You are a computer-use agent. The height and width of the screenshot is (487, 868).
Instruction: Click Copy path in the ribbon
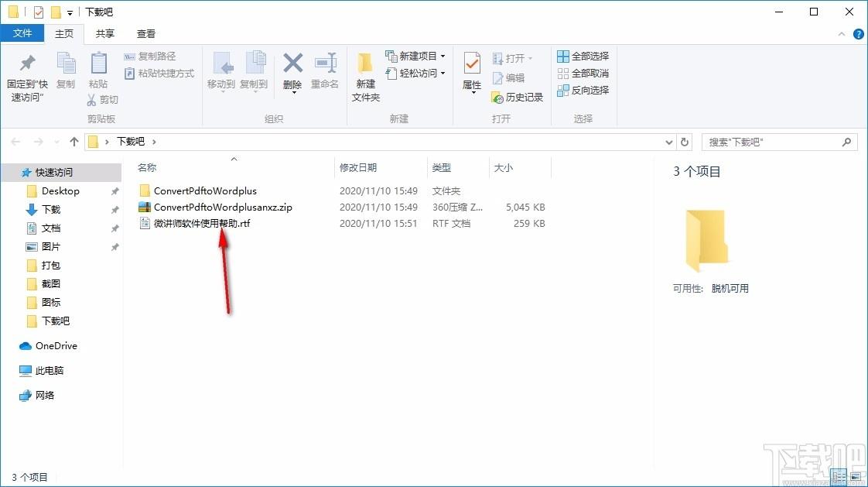click(x=150, y=57)
